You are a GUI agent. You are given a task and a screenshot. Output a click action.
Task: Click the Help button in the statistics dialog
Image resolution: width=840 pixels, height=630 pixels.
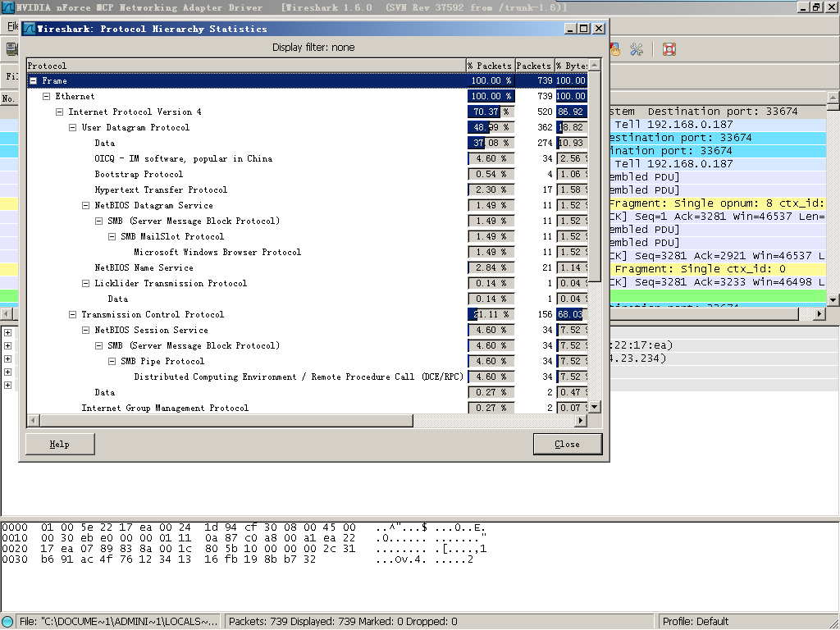click(60, 444)
